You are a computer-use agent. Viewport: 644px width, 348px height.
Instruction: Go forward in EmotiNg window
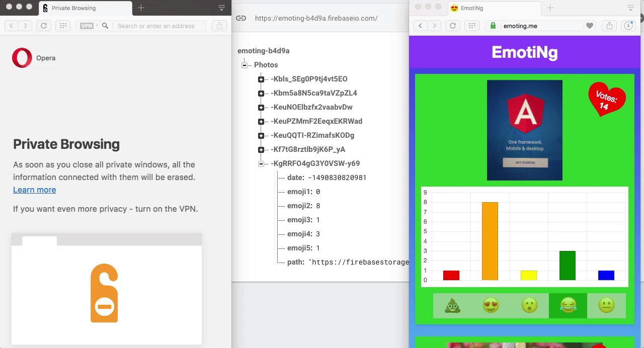(x=434, y=26)
